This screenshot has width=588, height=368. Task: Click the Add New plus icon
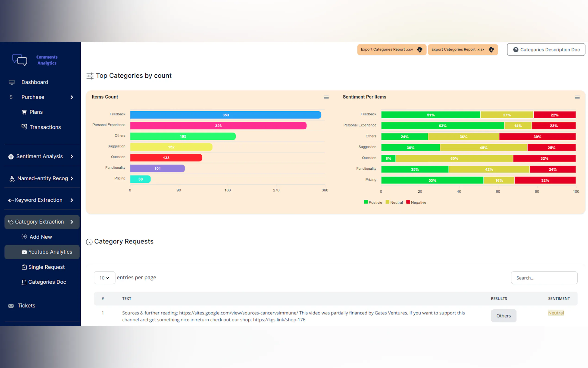[x=24, y=237]
